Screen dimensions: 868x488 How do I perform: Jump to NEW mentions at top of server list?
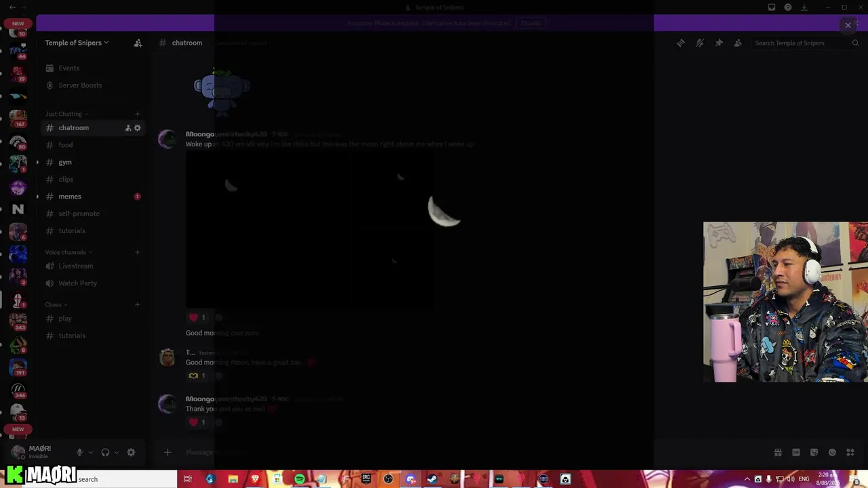pyautogui.click(x=18, y=24)
